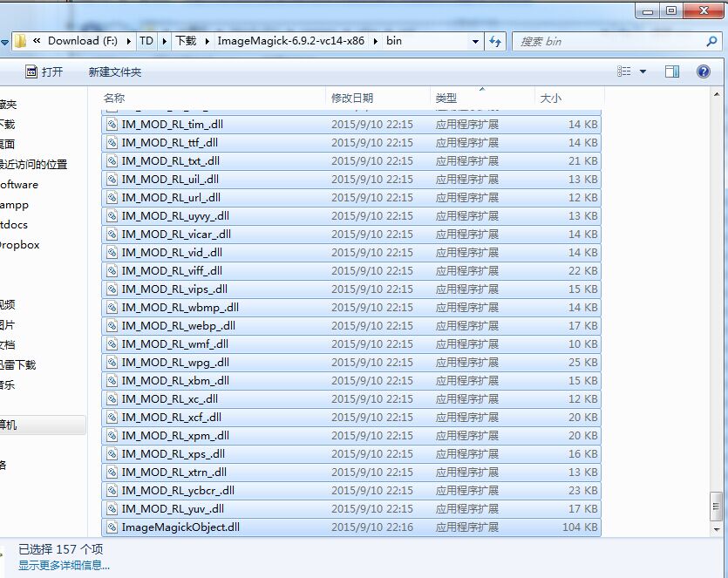The image size is (728, 578).
Task: Click the icon of IM_MOD_RL_vicar_.dll
Action: pyautogui.click(x=112, y=234)
